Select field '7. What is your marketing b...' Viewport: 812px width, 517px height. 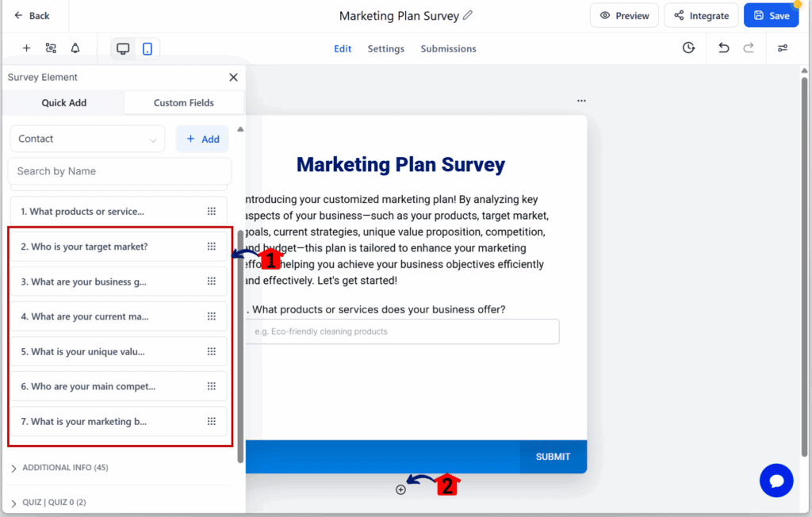coord(119,421)
